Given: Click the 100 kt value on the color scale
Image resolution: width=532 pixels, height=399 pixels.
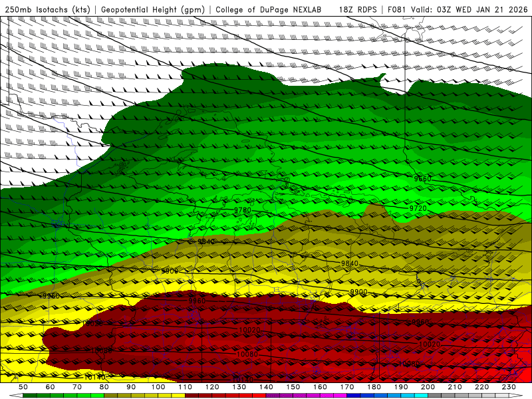Looking at the screenshot, I should pos(158,387).
